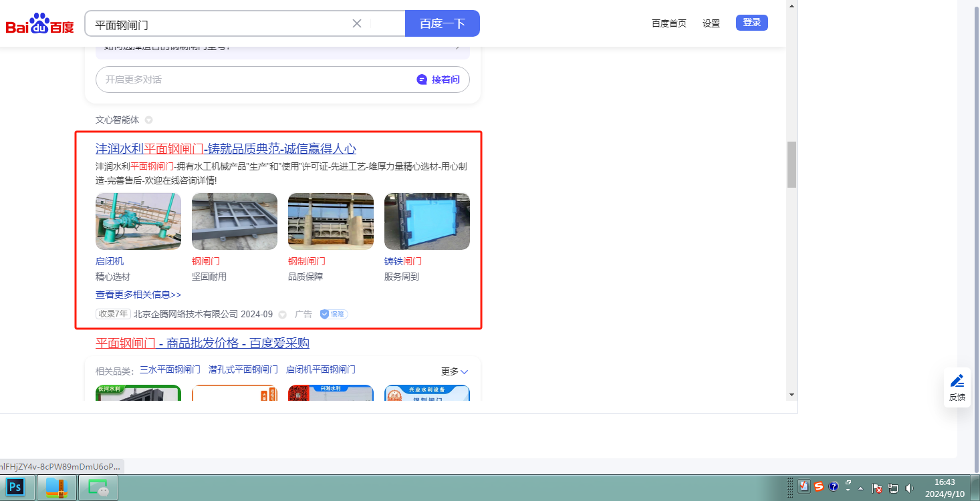The width and height of the screenshot is (980, 501).
Task: Open 平面钢闸门 - 商品批发价格 - 百度爱采购
Action: pos(203,343)
